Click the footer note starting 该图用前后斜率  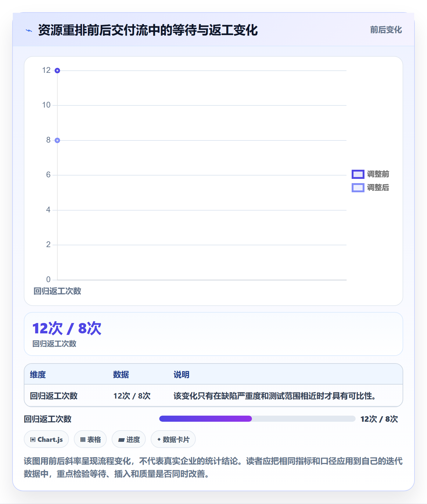pos(213,467)
